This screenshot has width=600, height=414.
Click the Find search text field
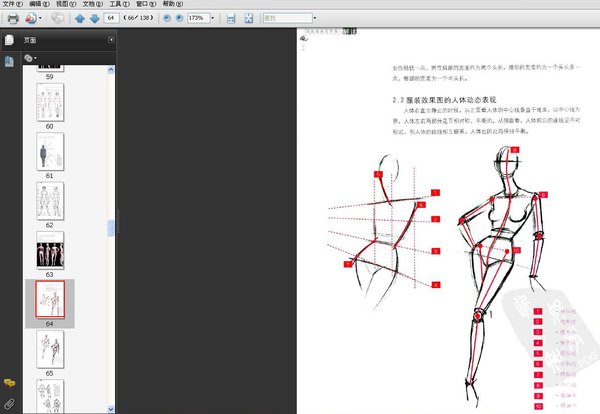pyautogui.click(x=287, y=18)
